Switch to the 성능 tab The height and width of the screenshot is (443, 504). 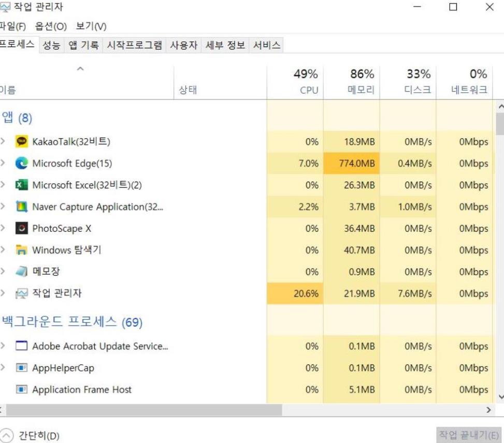pyautogui.click(x=51, y=45)
